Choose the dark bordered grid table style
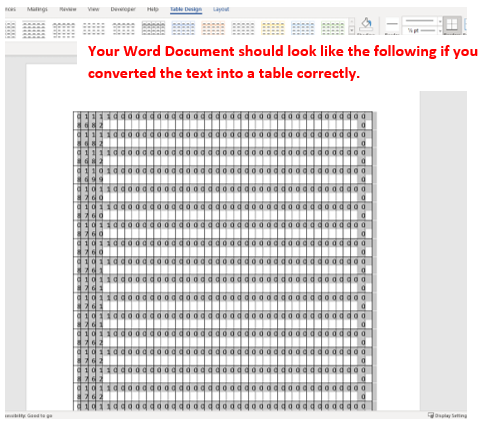The image size is (494, 435). pyautogui.click(x=153, y=28)
